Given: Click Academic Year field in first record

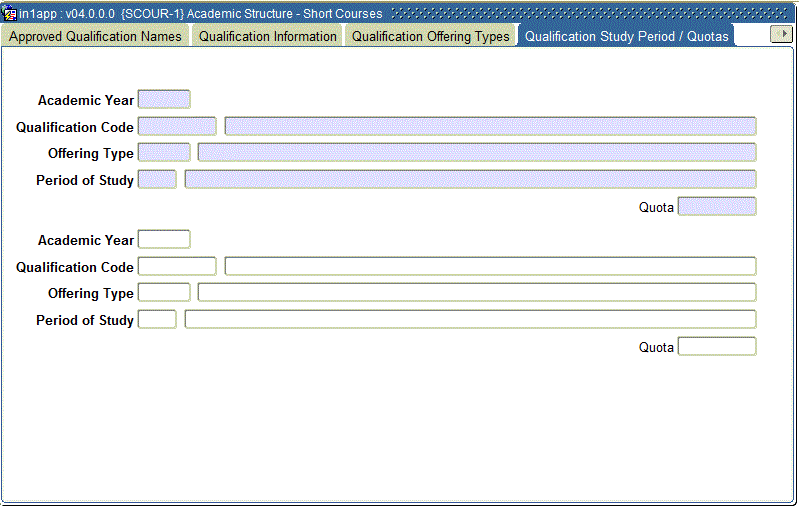Looking at the screenshot, I should pyautogui.click(x=164, y=99).
